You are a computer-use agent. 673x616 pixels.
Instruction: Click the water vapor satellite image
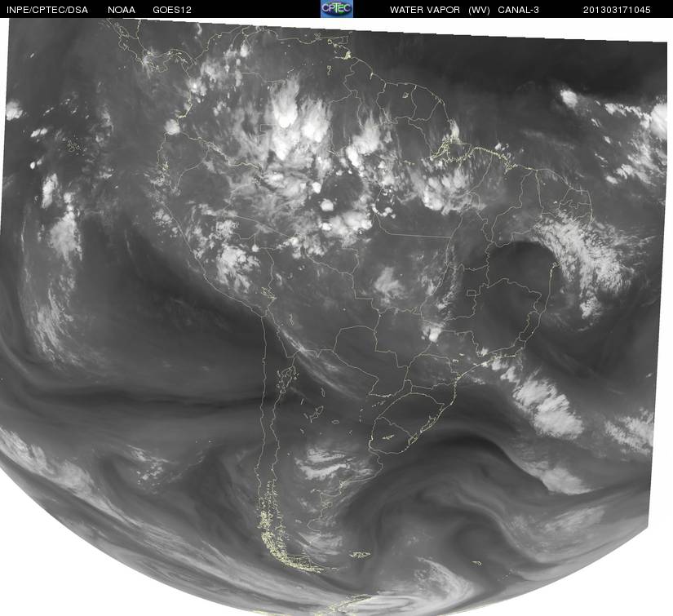(334, 317)
